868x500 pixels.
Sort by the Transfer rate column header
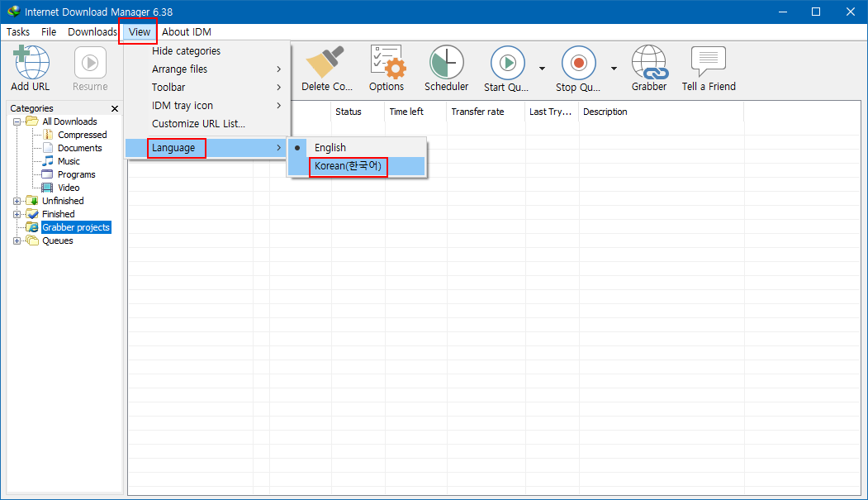(x=486, y=112)
